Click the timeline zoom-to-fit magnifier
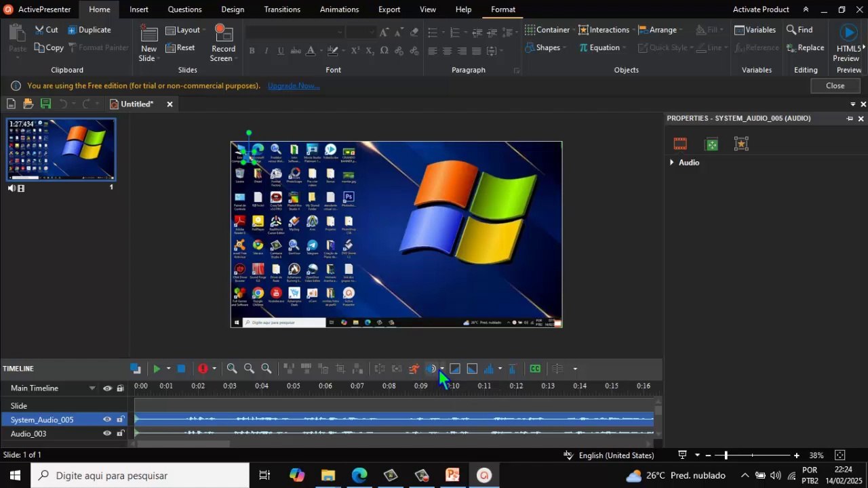This screenshot has height=488, width=868. [x=267, y=369]
